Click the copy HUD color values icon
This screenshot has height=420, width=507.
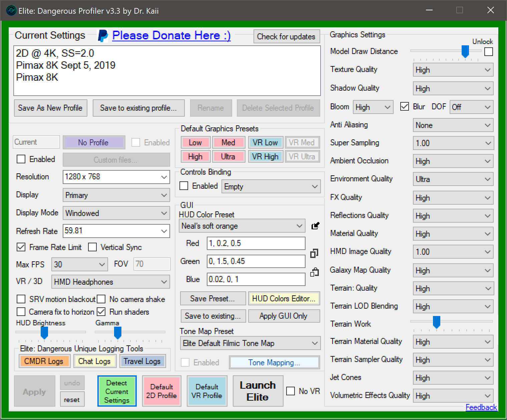coord(314,254)
